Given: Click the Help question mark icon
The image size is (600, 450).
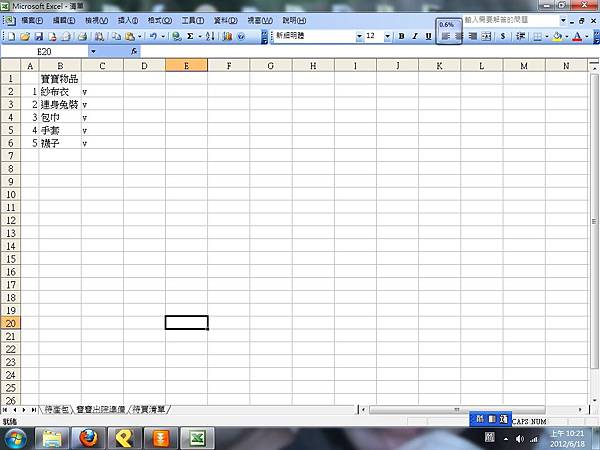Looking at the screenshot, I should point(241,36).
